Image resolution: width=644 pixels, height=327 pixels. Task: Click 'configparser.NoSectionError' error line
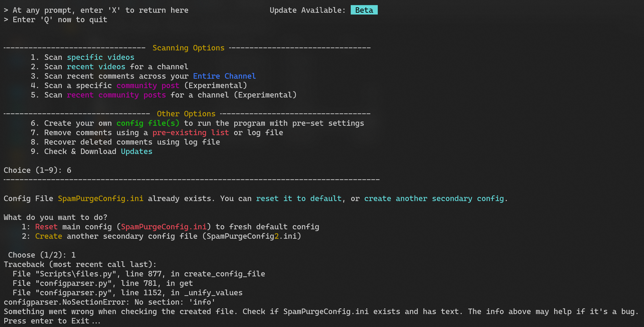(x=110, y=302)
